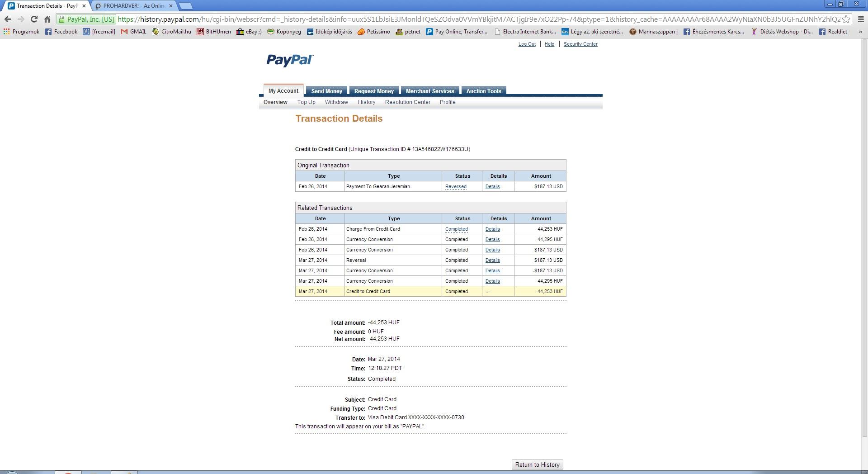
Task: Open Pay Online, Transfer bookmark
Action: [x=457, y=32]
